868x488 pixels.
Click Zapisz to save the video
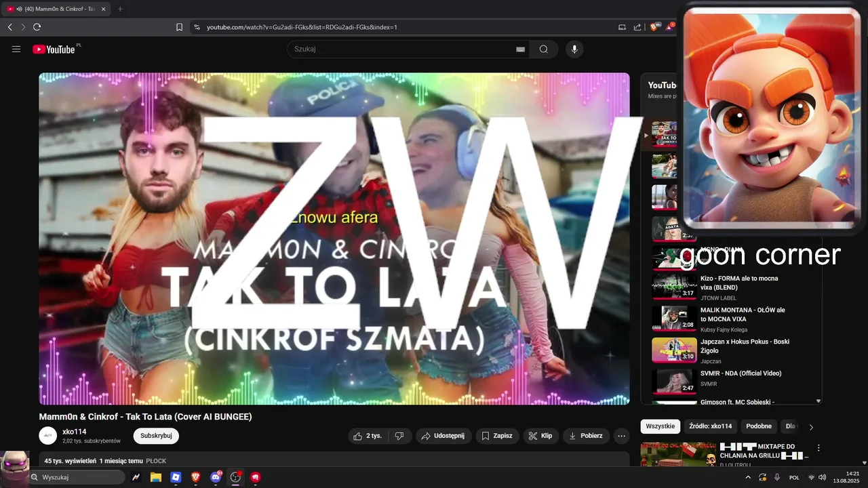pos(497,436)
